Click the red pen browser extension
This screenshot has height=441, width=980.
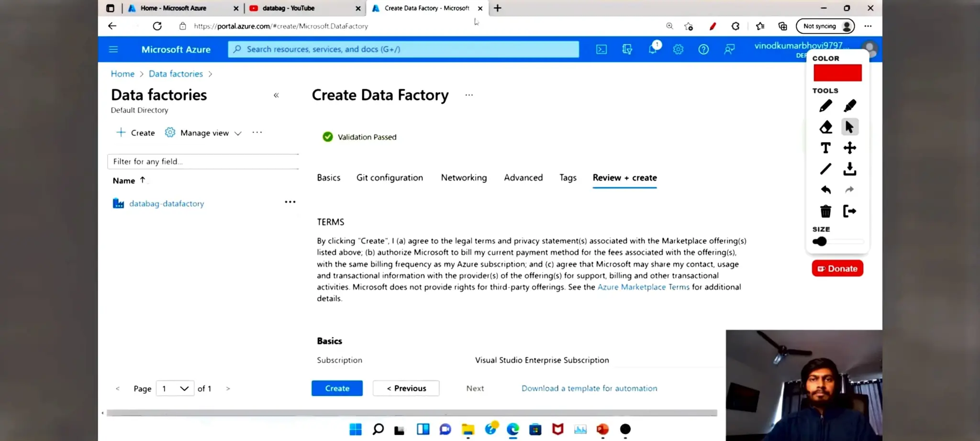[x=713, y=26]
